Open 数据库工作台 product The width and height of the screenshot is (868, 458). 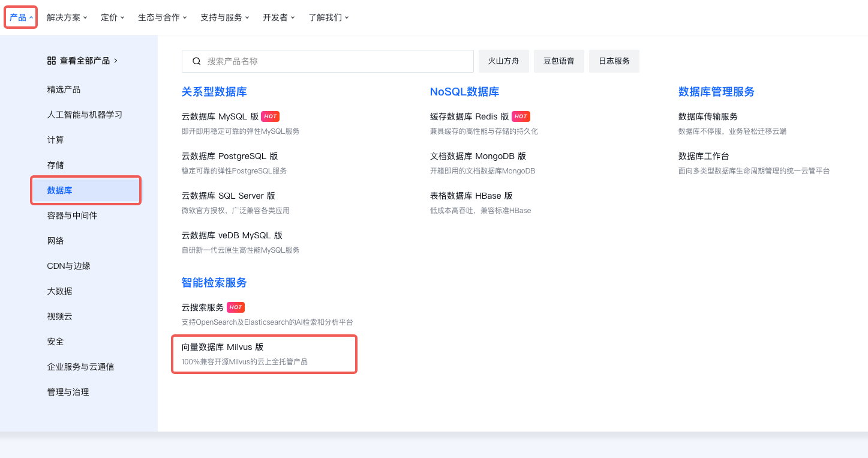(704, 156)
